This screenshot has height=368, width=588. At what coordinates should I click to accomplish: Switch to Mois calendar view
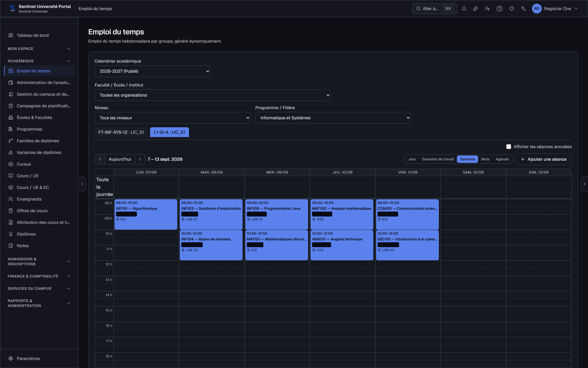(485, 159)
